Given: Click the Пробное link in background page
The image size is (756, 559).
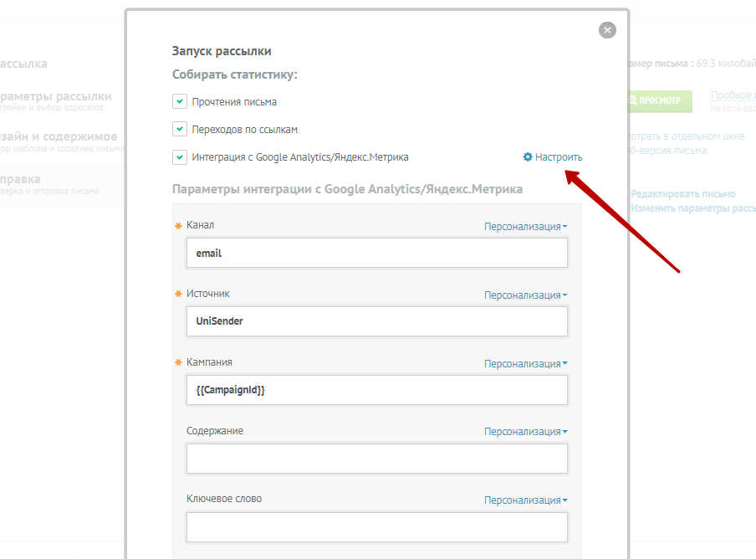Looking at the screenshot, I should [x=733, y=95].
